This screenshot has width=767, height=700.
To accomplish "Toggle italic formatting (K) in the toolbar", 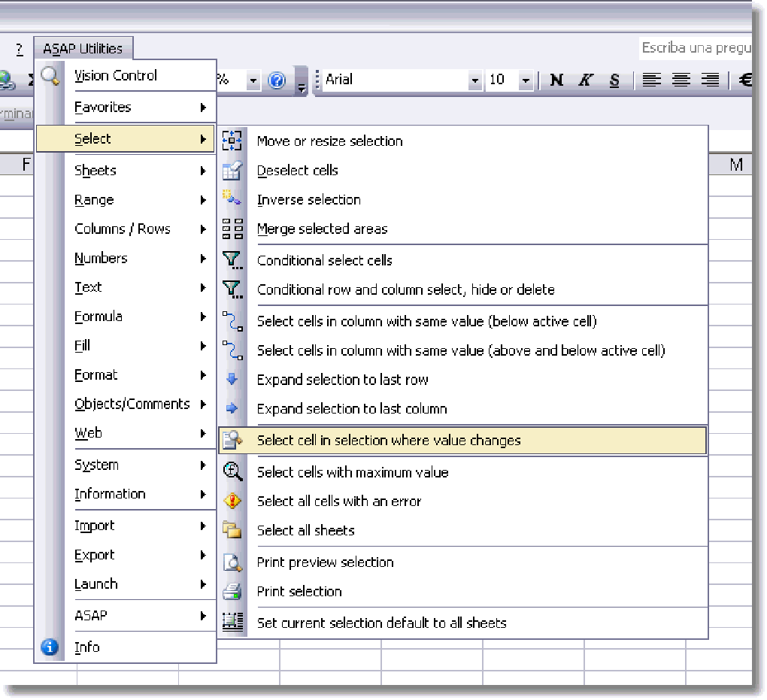I will click(585, 80).
